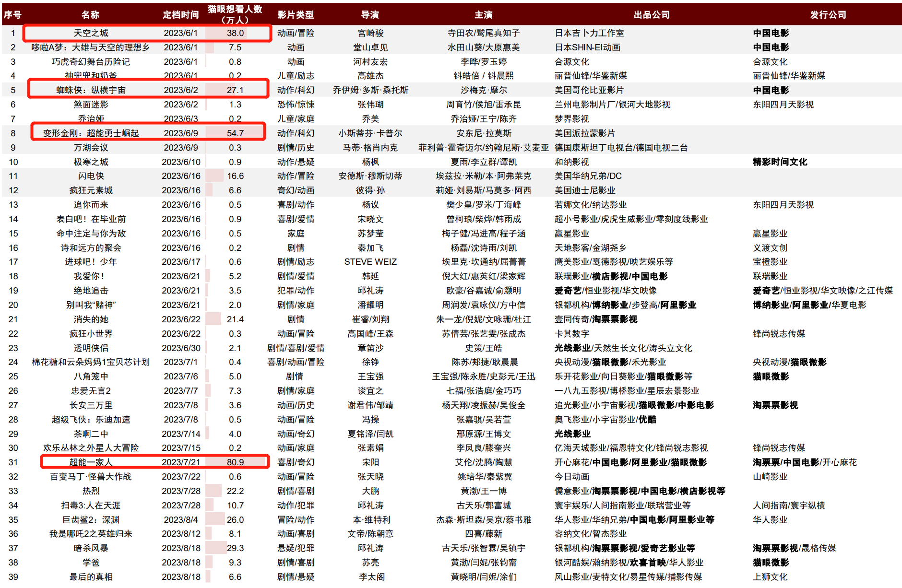Select production company 美国华纳兄弟/DC
The image size is (902, 588).
tap(588, 176)
